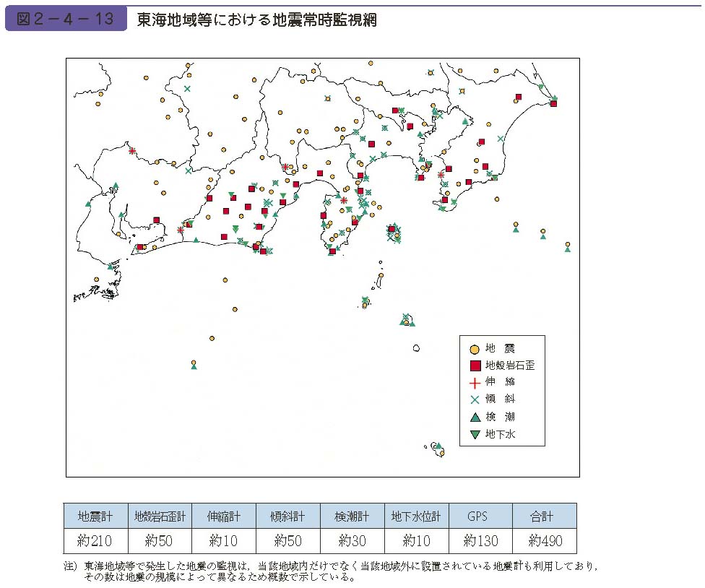The width and height of the screenshot is (705, 588).
Task: Click the 地殻岩石歪 legend label
Action: point(510,365)
